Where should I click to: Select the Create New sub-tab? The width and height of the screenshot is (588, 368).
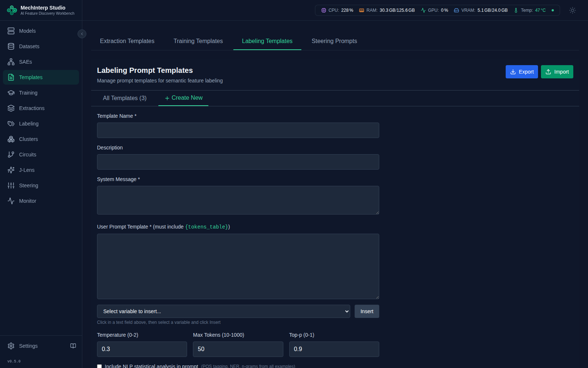click(183, 98)
